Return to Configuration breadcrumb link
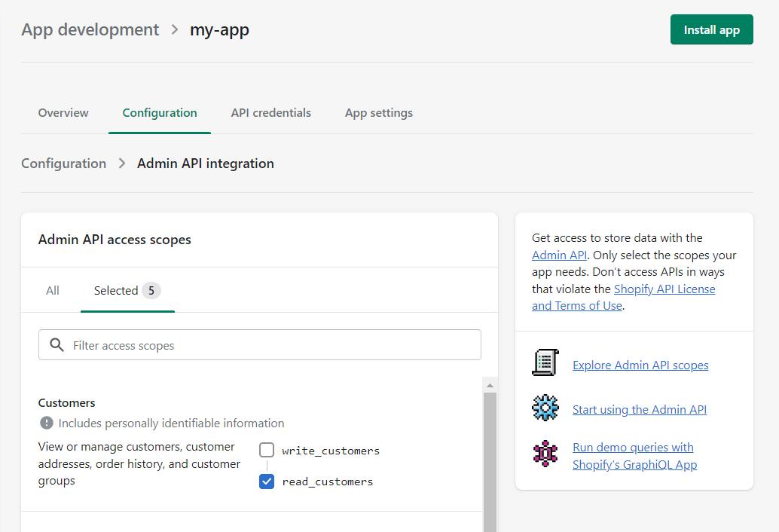The height and width of the screenshot is (532, 779). [x=63, y=164]
